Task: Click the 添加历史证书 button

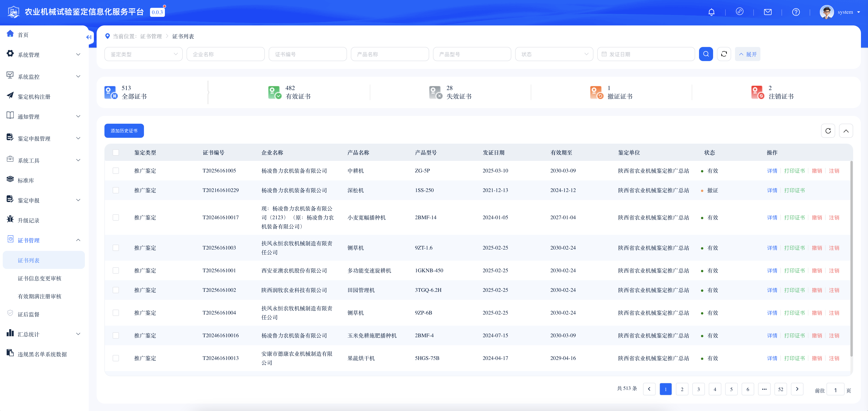Action: point(124,131)
